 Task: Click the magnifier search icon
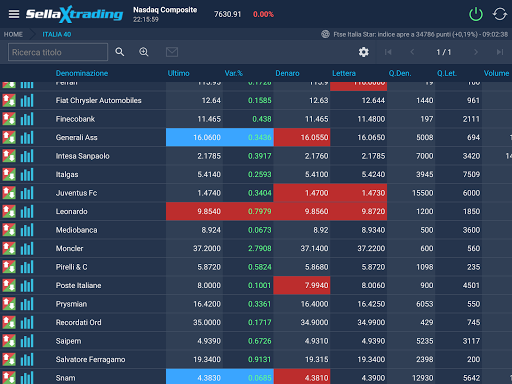[x=120, y=52]
